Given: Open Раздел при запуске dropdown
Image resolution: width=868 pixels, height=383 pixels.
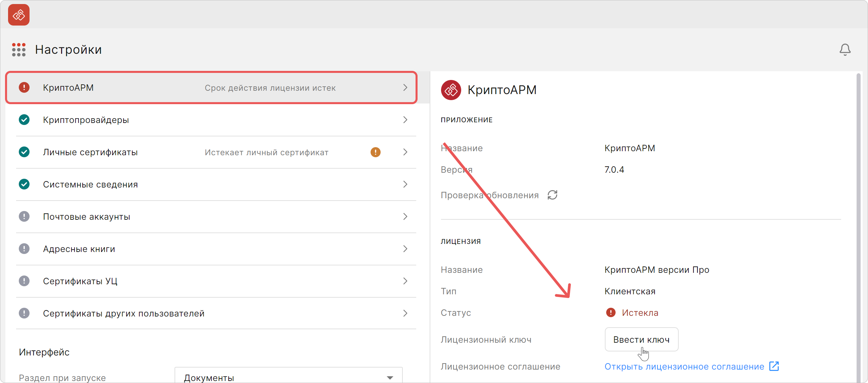Looking at the screenshot, I should pos(288,377).
